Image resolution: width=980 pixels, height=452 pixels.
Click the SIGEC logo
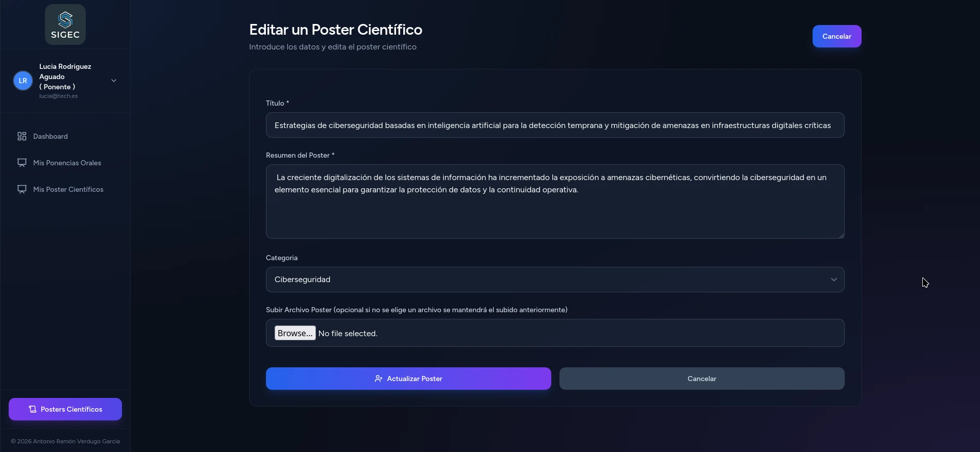65,24
